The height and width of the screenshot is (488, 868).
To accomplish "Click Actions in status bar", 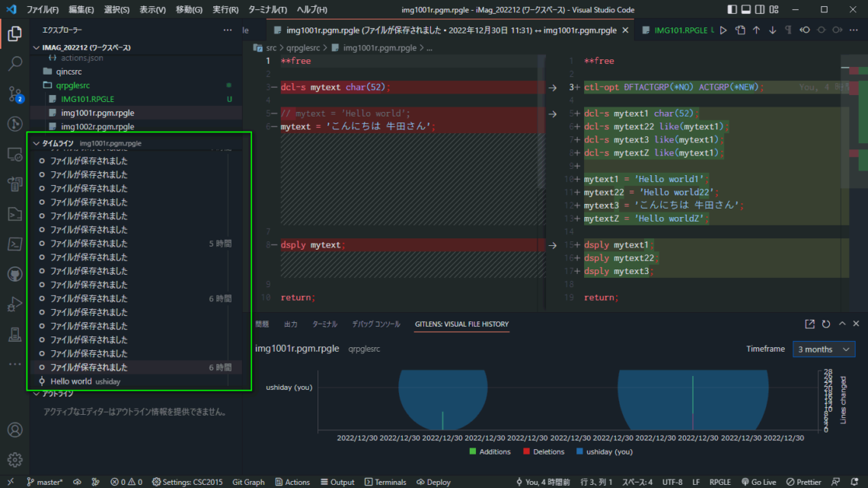I will (x=292, y=482).
